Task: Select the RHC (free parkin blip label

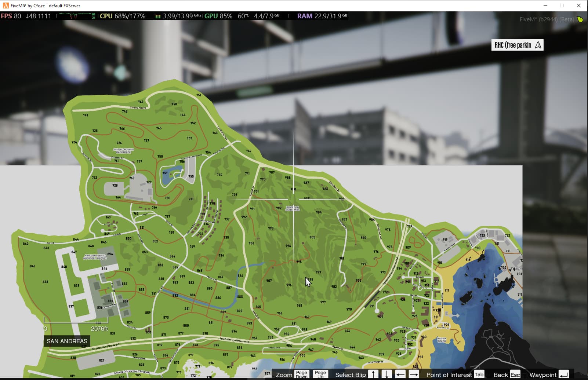Action: (x=513, y=45)
